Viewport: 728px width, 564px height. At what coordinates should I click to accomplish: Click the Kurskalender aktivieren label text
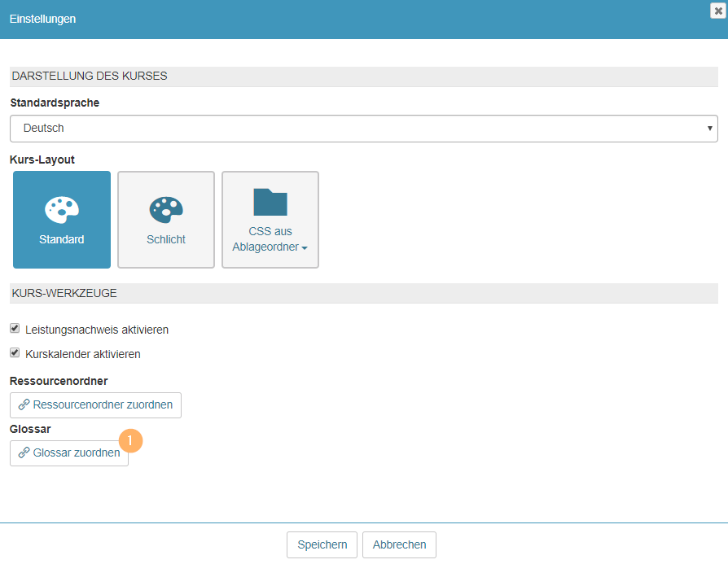click(x=83, y=355)
